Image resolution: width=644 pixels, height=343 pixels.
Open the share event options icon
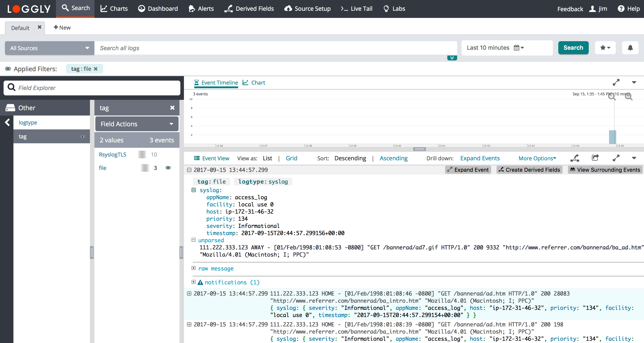coord(595,158)
